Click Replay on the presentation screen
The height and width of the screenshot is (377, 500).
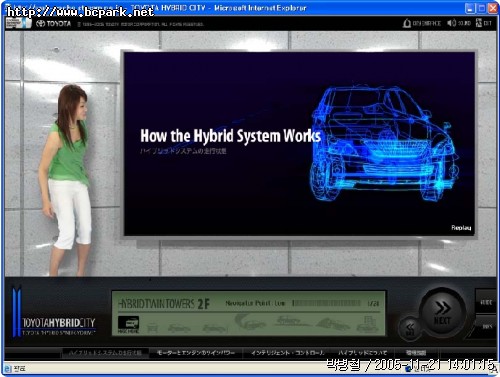(461, 228)
